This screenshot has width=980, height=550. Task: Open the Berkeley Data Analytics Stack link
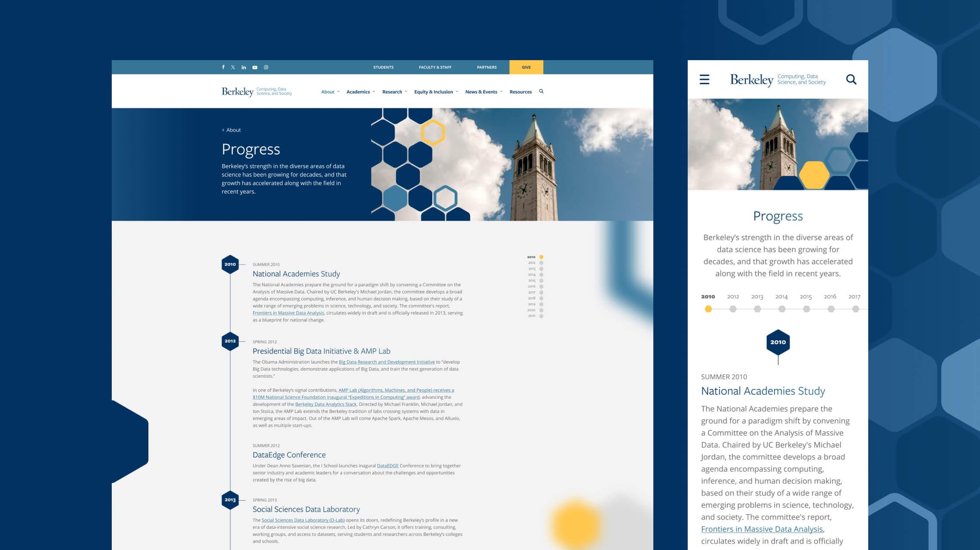(x=326, y=404)
